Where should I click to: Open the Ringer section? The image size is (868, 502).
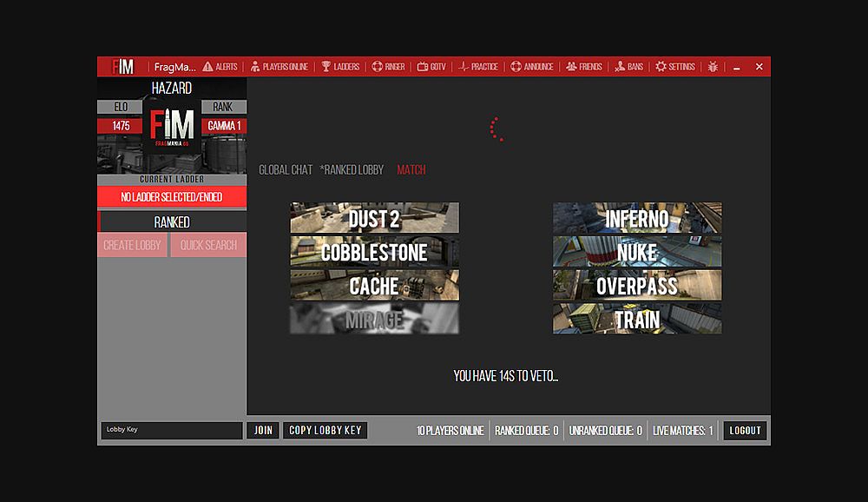(x=389, y=67)
